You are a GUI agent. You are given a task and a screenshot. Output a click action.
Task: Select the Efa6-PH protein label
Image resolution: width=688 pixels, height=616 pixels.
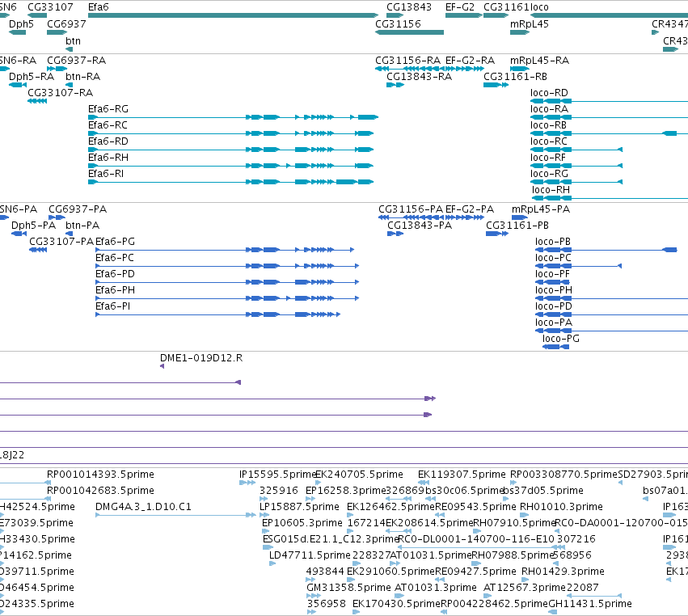(x=115, y=290)
